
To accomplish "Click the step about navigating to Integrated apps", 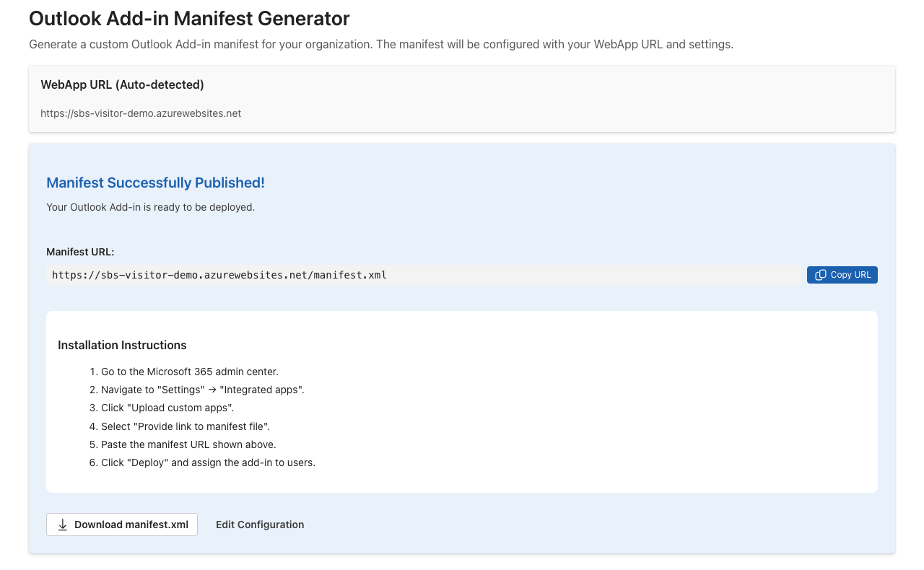I will [203, 390].
